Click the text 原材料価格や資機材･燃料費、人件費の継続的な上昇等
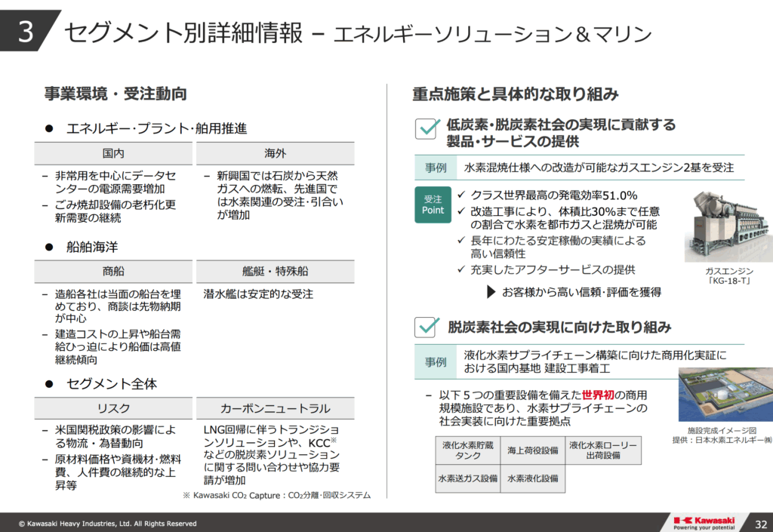The image size is (773, 532). [118, 472]
